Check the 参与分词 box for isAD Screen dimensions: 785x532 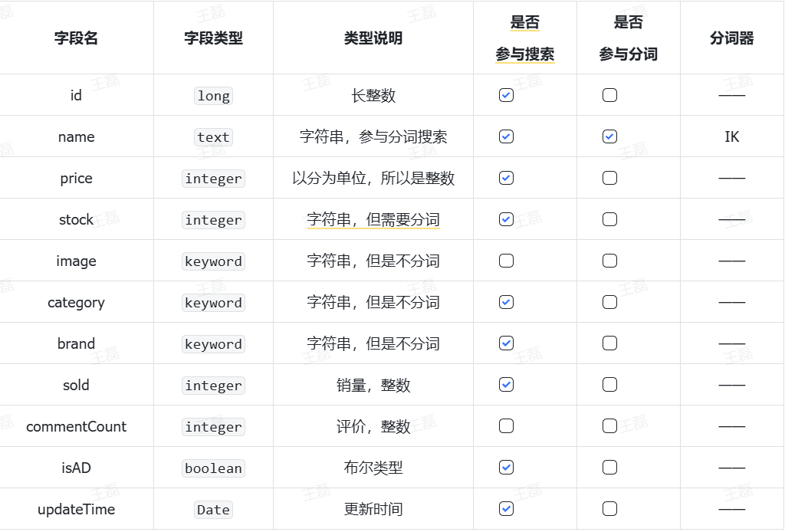pos(609,468)
